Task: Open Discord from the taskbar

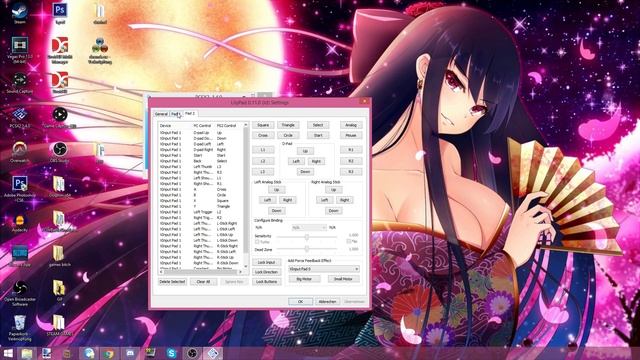Action: pos(130,353)
